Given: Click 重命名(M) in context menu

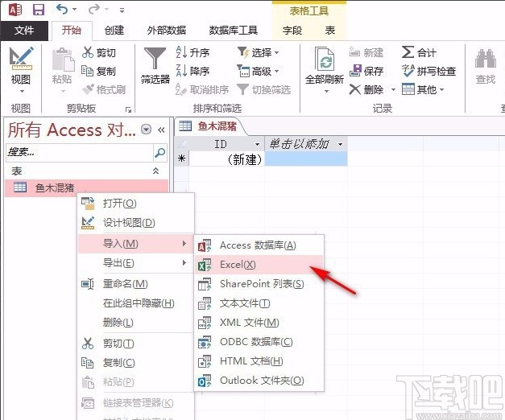Looking at the screenshot, I should coord(136,284).
